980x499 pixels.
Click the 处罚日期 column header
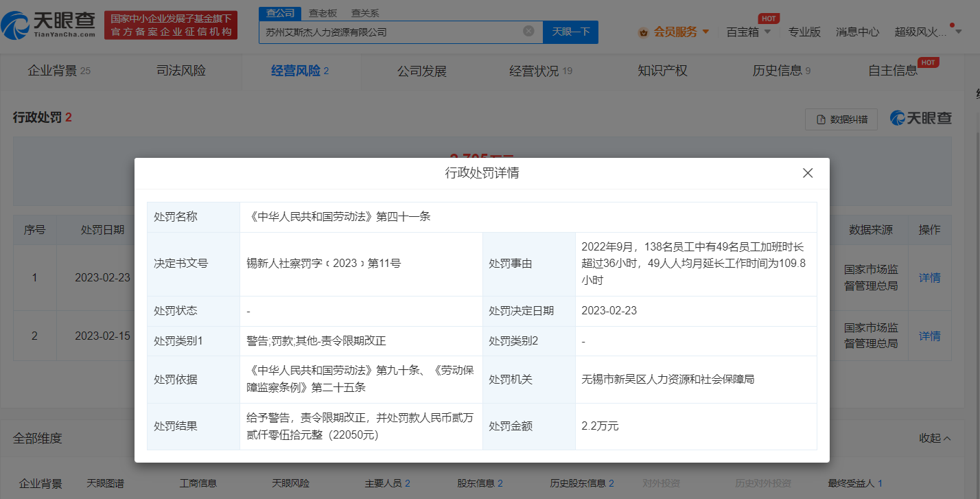[x=102, y=230]
